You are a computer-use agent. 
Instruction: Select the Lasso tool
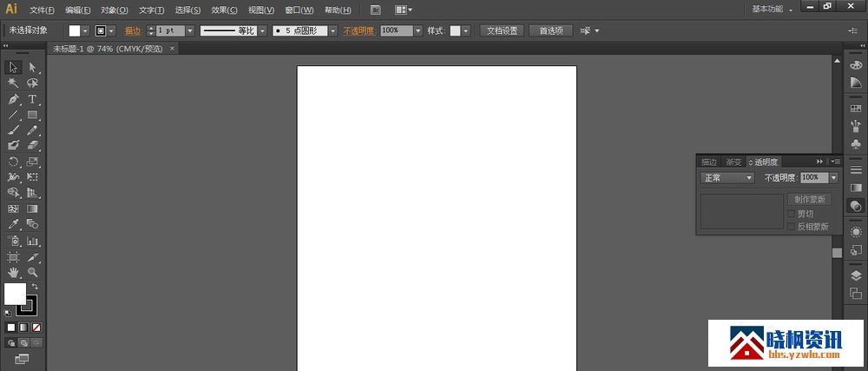pos(32,83)
